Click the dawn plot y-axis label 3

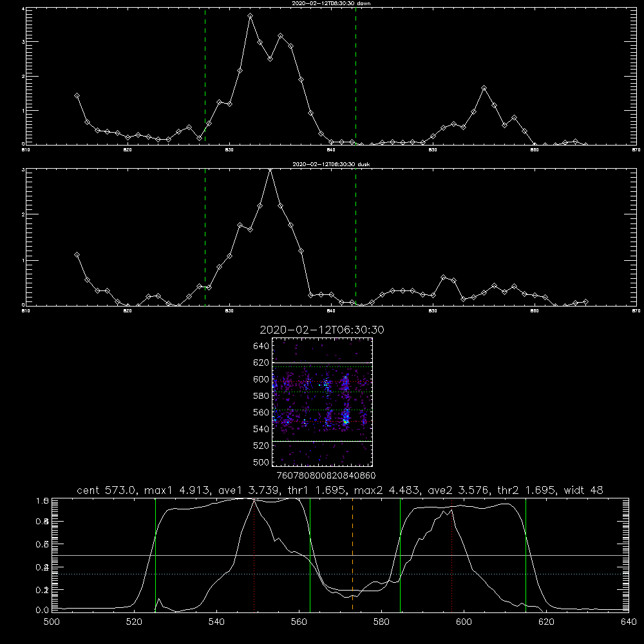click(x=23, y=42)
